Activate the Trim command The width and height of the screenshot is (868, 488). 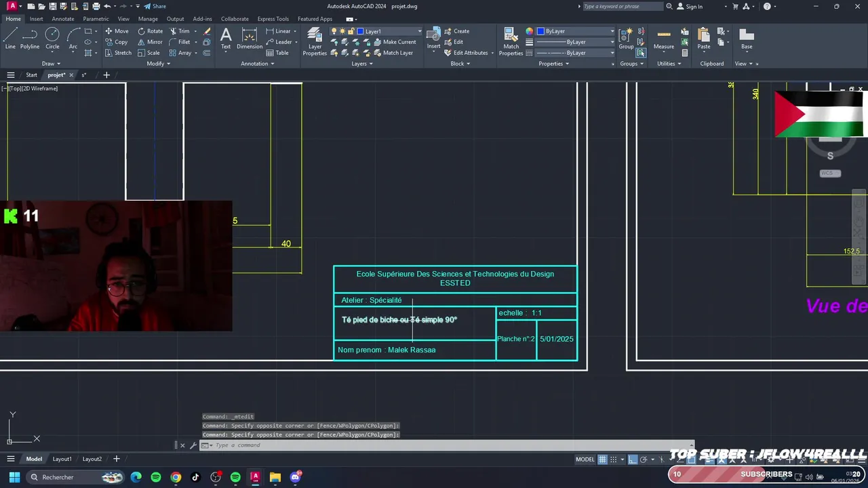(x=179, y=31)
